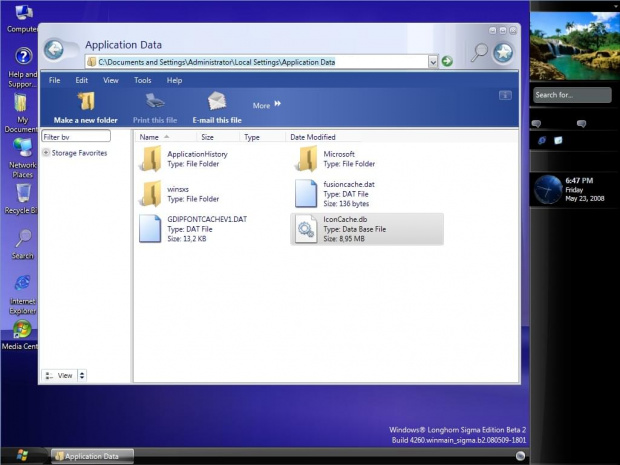Click the star Favorites button
This screenshot has height=465, width=620.
click(x=503, y=52)
